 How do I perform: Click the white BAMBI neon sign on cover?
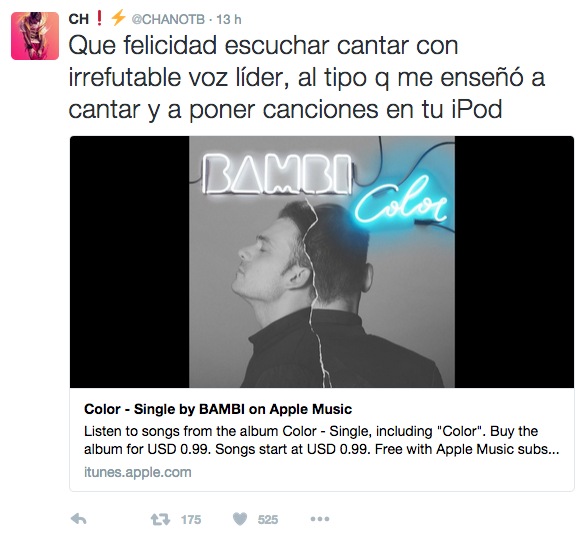click(277, 174)
